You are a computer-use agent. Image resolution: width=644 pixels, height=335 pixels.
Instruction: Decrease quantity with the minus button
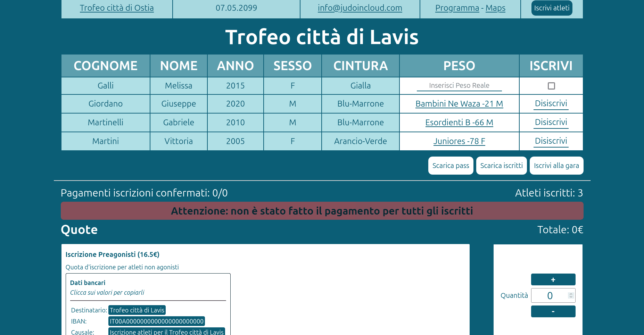click(x=553, y=311)
